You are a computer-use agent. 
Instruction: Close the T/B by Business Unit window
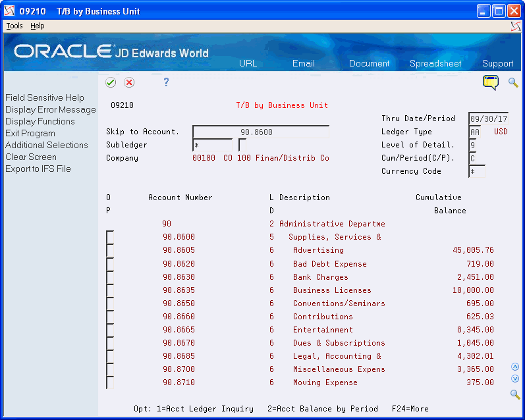[x=514, y=11]
